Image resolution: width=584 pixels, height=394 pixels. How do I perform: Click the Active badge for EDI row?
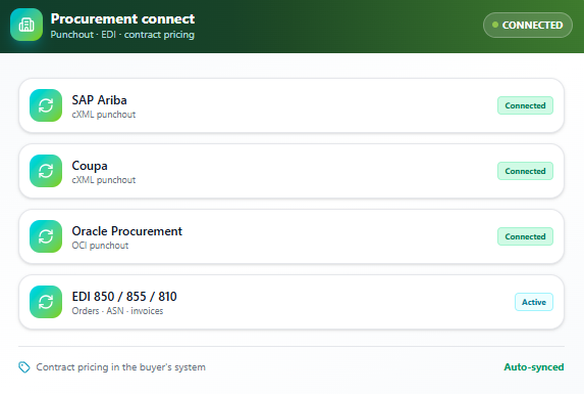click(534, 302)
